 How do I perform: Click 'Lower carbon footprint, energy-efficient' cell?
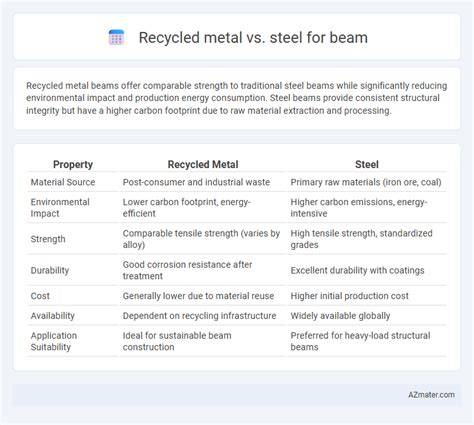click(x=186, y=208)
